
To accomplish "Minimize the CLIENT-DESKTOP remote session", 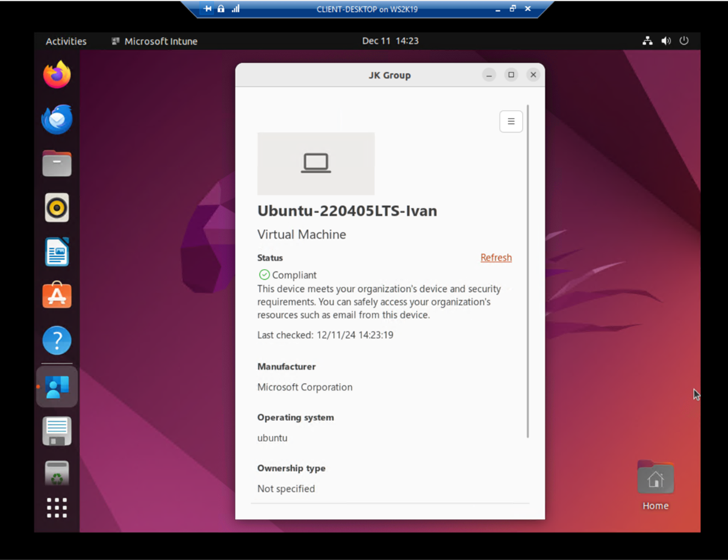I will tap(498, 9).
